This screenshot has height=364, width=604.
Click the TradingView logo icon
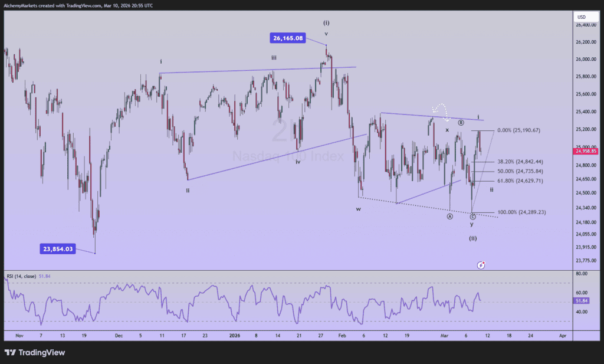tap(10, 352)
